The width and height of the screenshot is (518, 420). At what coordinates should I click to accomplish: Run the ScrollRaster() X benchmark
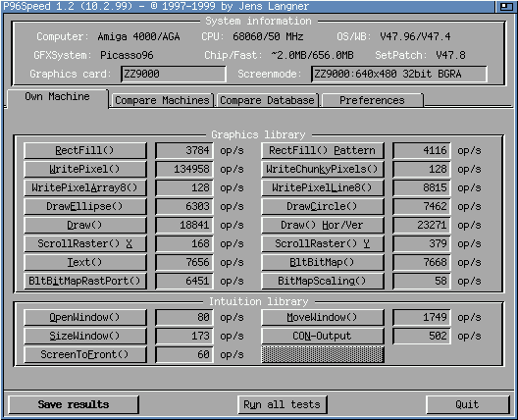pos(85,244)
